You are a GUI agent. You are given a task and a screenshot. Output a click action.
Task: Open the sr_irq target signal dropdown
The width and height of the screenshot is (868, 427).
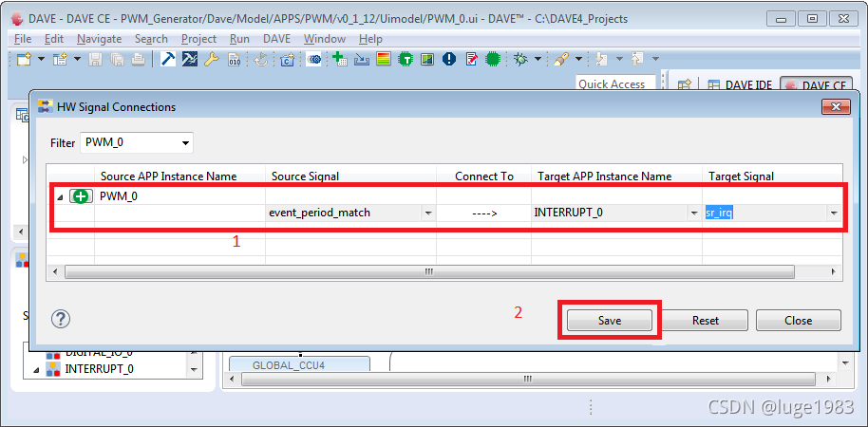[834, 213]
